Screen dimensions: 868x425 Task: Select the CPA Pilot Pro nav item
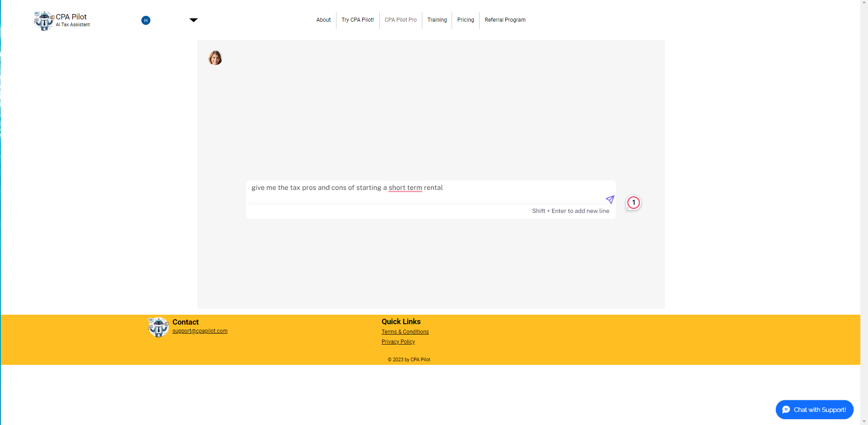click(x=401, y=20)
